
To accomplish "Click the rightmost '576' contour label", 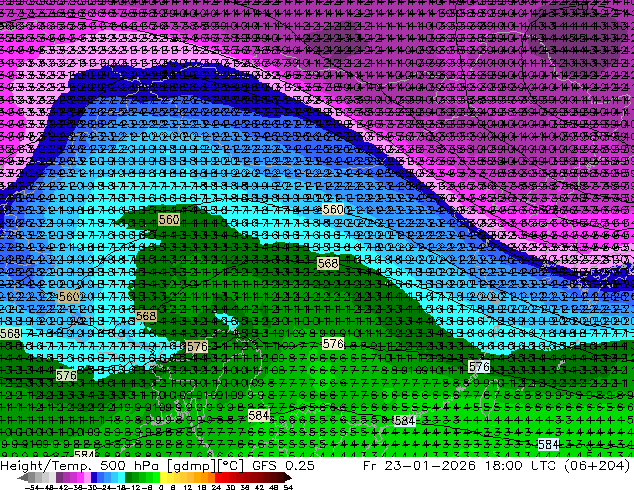I will point(479,367).
